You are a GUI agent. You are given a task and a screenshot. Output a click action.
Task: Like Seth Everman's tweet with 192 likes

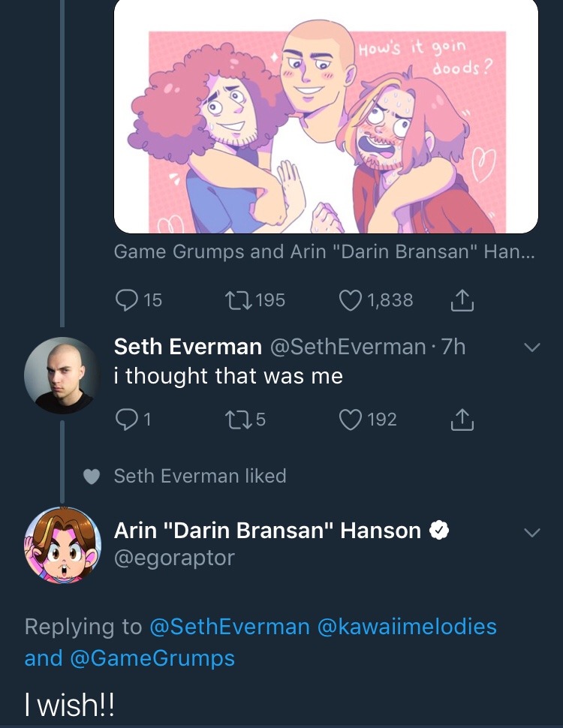point(351,420)
